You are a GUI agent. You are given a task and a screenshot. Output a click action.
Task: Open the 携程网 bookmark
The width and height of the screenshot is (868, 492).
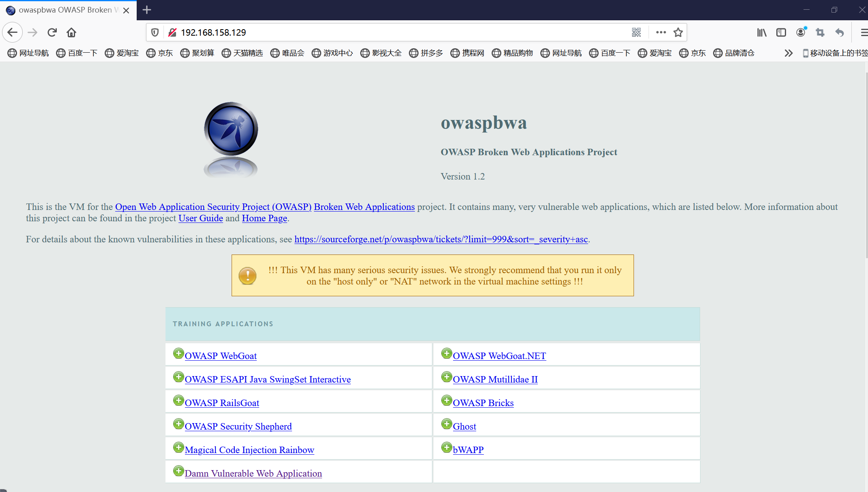pos(468,53)
